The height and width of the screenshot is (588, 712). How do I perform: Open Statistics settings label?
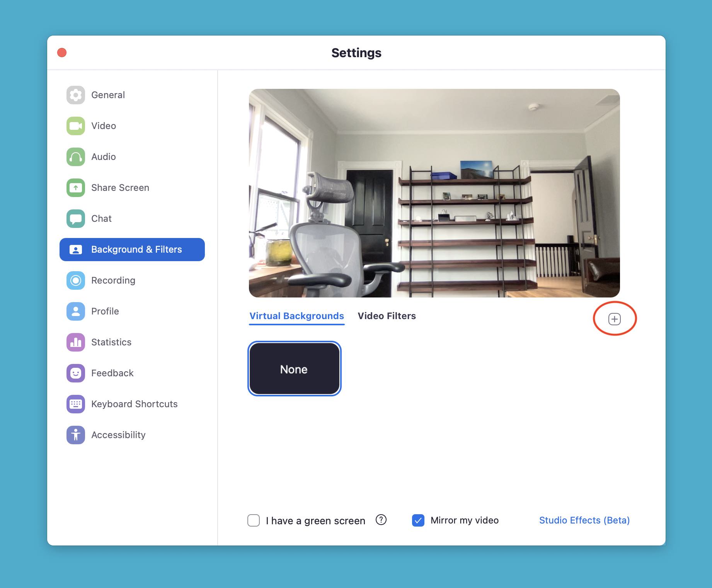click(111, 342)
